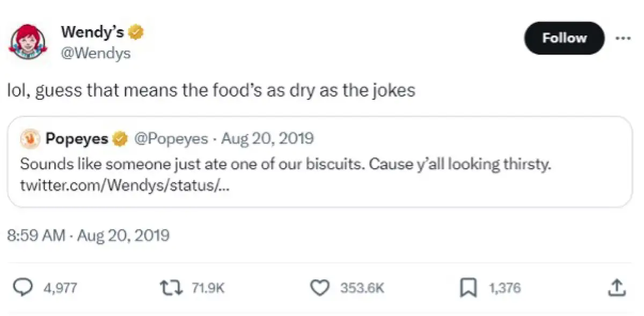View the 4,977 replies count
The height and width of the screenshot is (316, 644).
point(60,288)
